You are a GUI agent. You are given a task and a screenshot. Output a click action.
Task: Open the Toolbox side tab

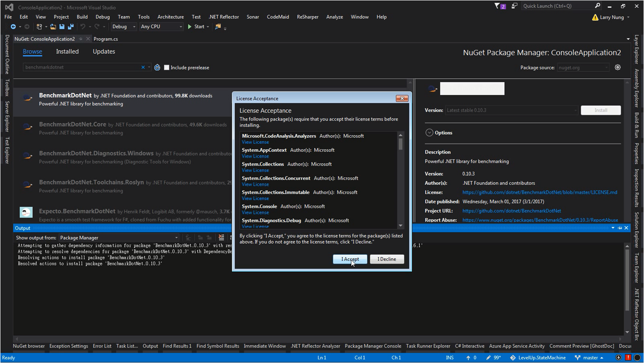(7, 88)
